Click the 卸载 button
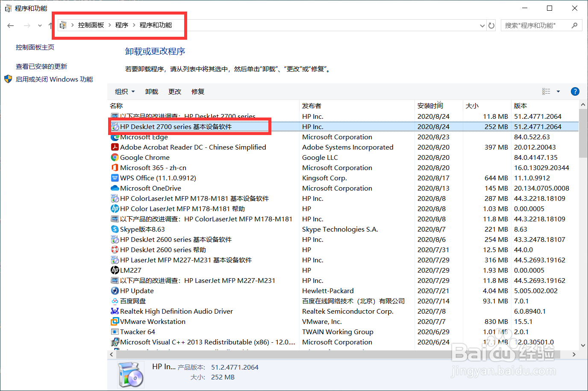The image size is (588, 391). click(152, 91)
